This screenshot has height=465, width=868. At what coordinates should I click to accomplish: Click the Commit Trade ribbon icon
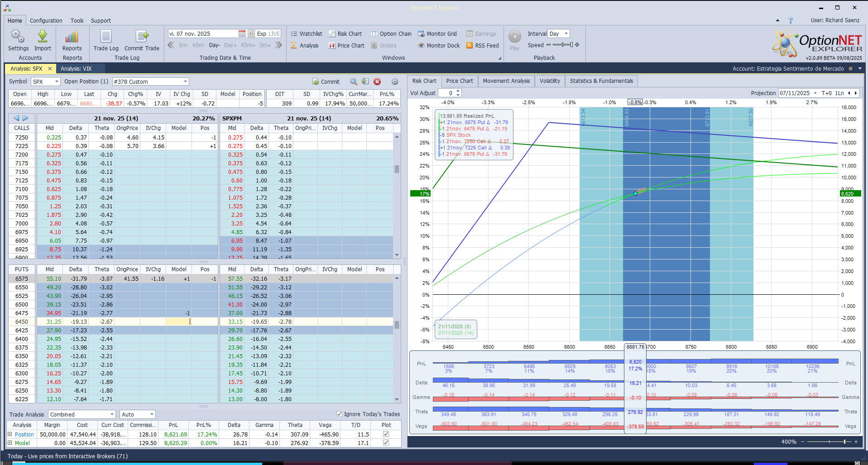click(142, 40)
